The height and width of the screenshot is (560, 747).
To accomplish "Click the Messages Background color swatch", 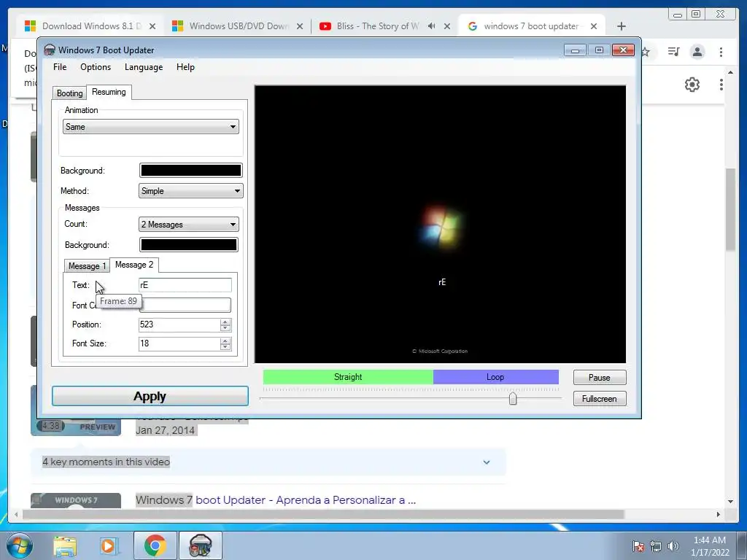I will point(189,245).
